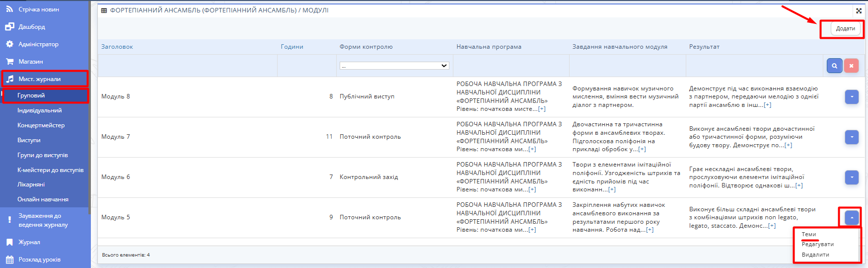Click the Навчальна програма filter input field
Image resolution: width=868 pixels, height=268 pixels.
point(511,66)
